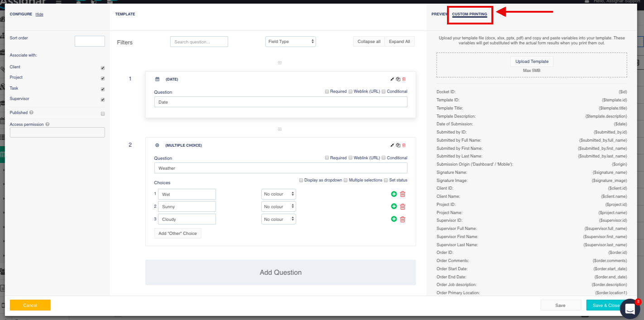644x320 pixels.
Task: Delete the Date question
Action: [404, 79]
